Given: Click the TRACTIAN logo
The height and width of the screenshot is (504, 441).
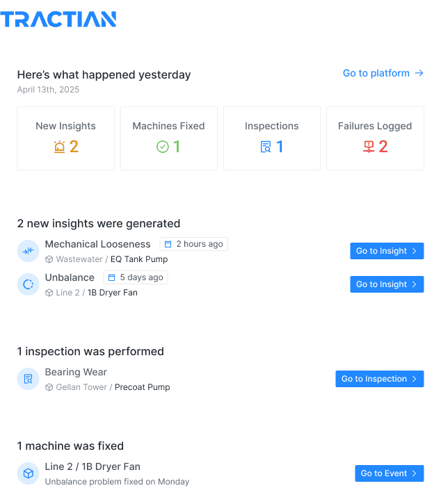Looking at the screenshot, I should [58, 19].
